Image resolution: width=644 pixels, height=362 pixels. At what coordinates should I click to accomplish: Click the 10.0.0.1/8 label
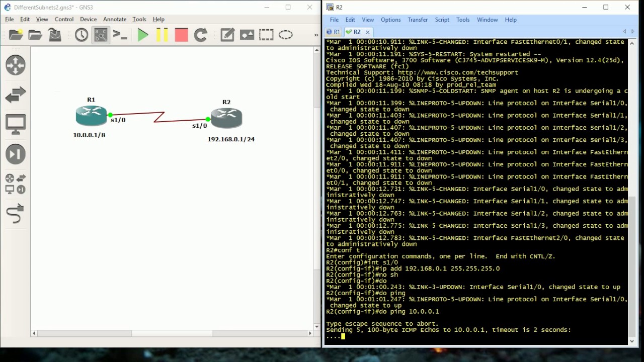[x=89, y=135]
